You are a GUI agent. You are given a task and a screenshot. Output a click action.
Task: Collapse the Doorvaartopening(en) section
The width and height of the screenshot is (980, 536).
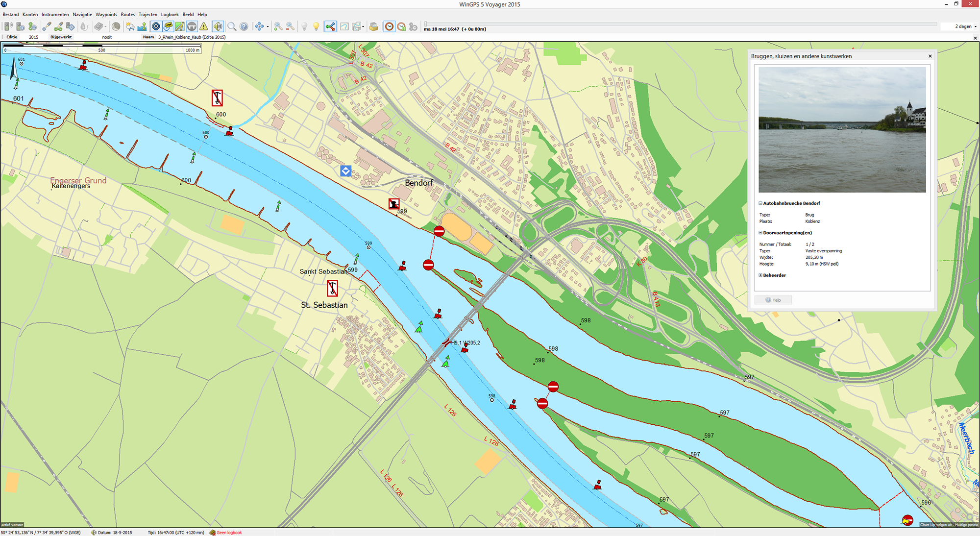pyautogui.click(x=760, y=233)
